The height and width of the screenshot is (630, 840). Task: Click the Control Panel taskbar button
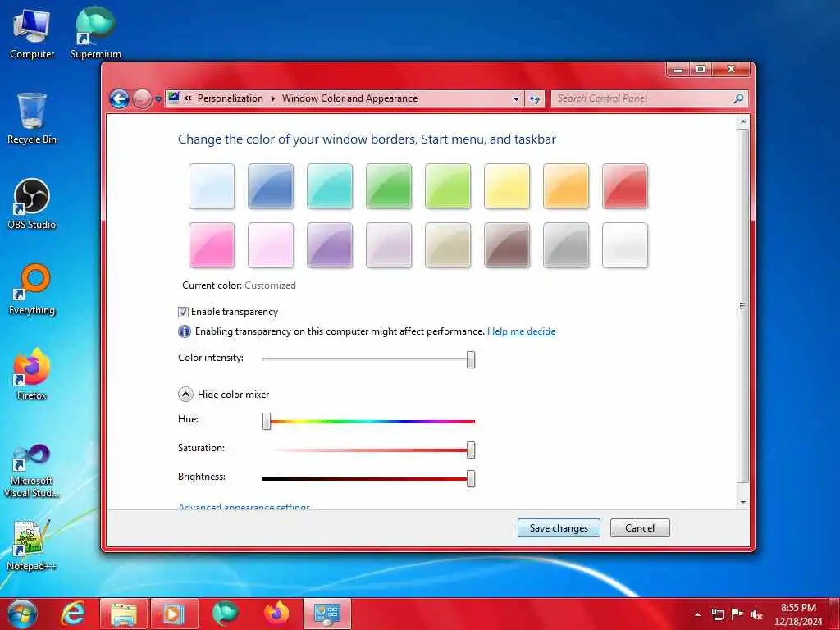(x=326, y=614)
